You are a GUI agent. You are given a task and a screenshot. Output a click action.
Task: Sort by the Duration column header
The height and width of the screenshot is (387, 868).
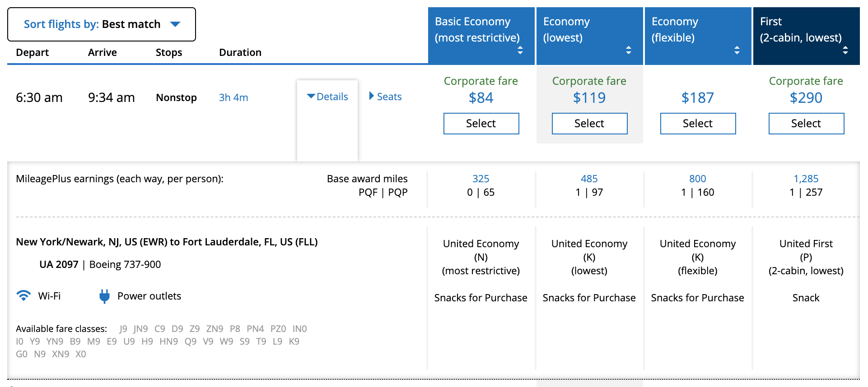(240, 52)
